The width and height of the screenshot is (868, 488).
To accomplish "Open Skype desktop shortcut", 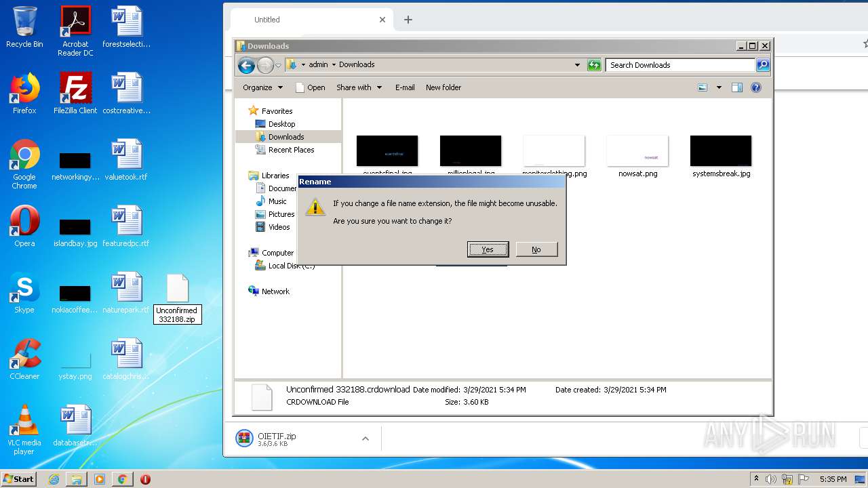I will (x=24, y=293).
